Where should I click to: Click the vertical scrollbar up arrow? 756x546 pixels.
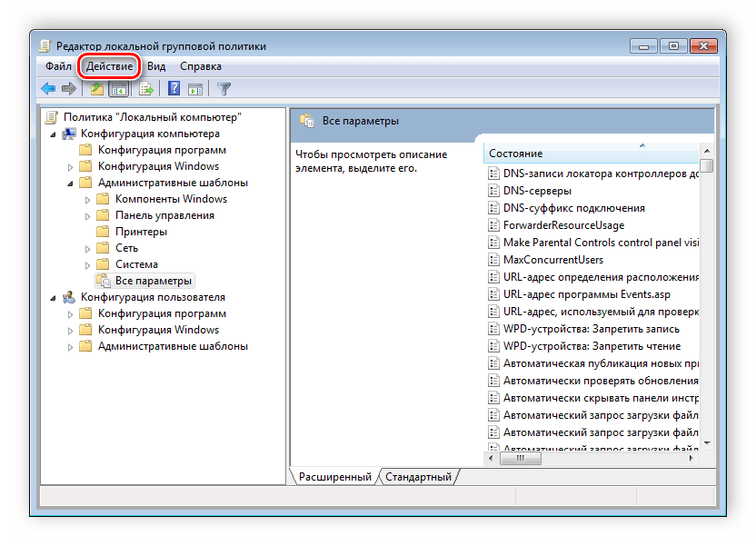click(x=707, y=151)
